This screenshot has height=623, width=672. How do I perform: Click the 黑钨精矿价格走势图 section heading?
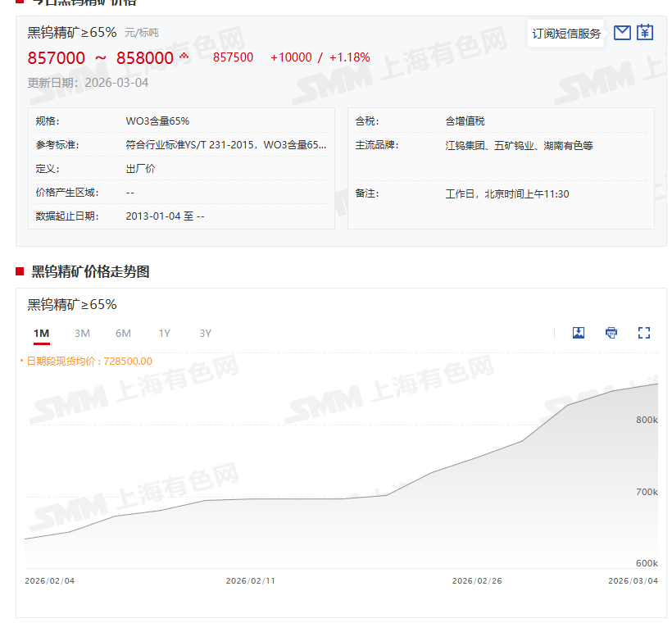pos(90,271)
